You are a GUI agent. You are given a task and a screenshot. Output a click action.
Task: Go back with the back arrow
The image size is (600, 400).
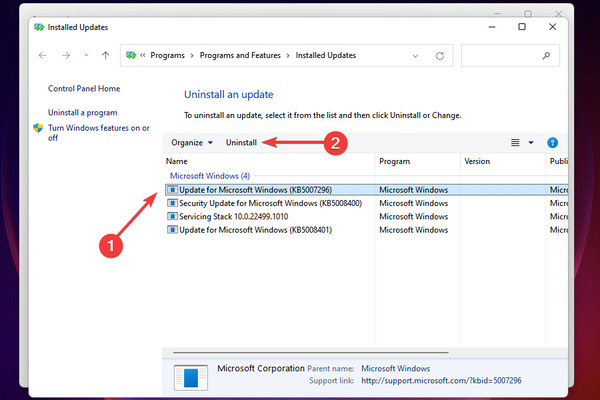pos(42,56)
